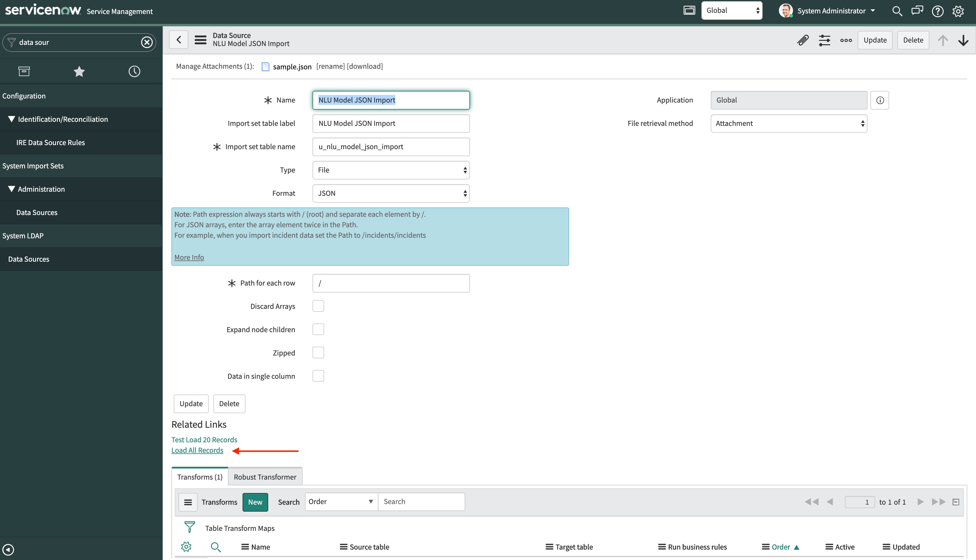Click the Import set table name field

pos(391,147)
